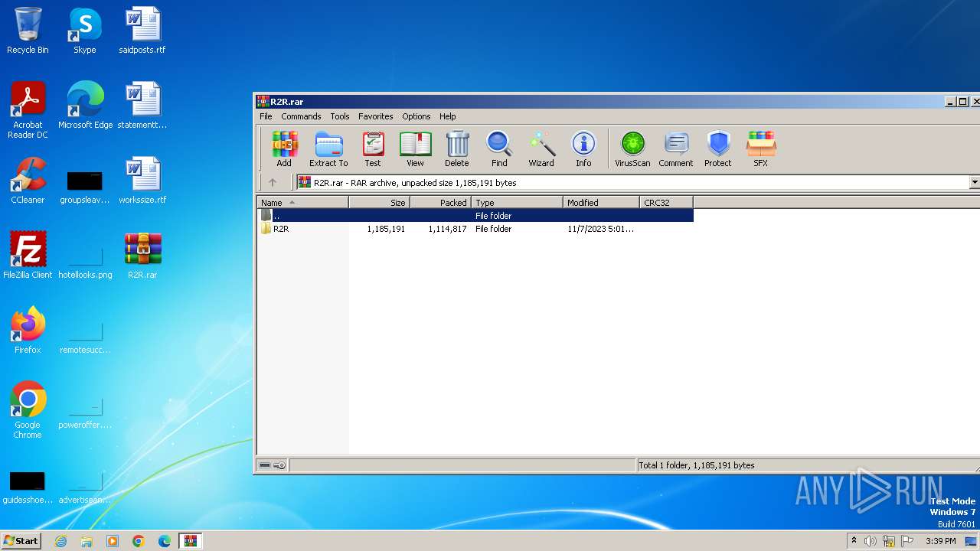Sort by the Modified column header
The height and width of the screenshot is (551, 980).
(x=602, y=203)
